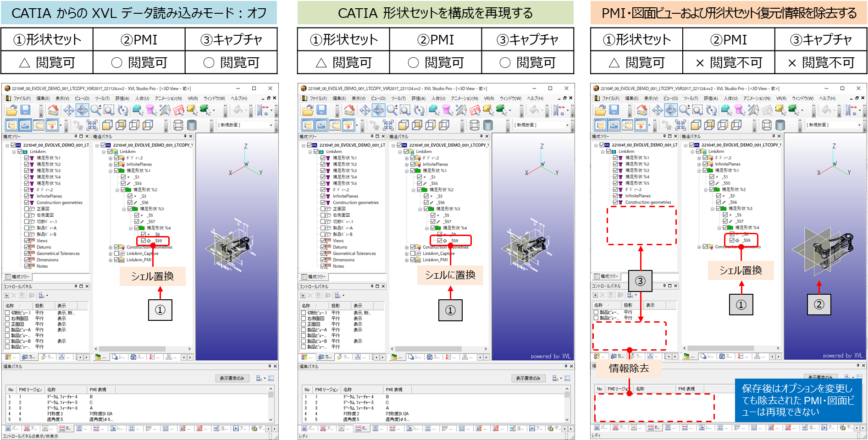
Task: Choose magnifier zoom tool in left window
Action: 95,110
